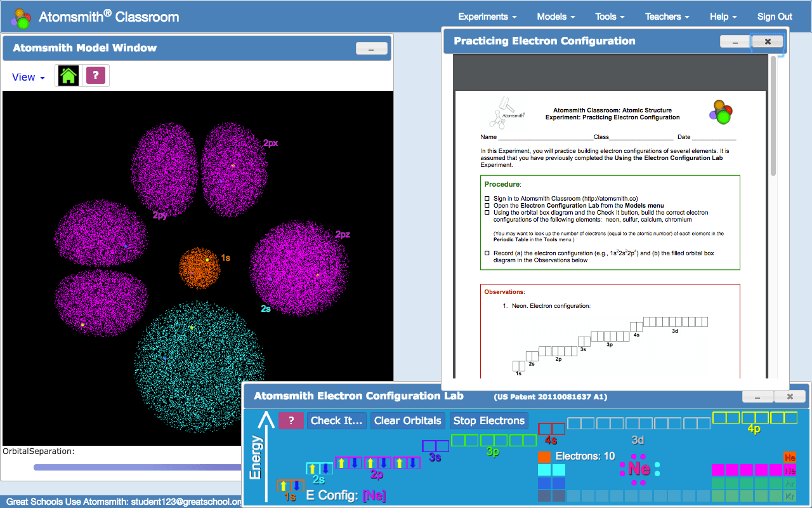
Task: Toggle the first 3p orbital box
Action: (464, 440)
